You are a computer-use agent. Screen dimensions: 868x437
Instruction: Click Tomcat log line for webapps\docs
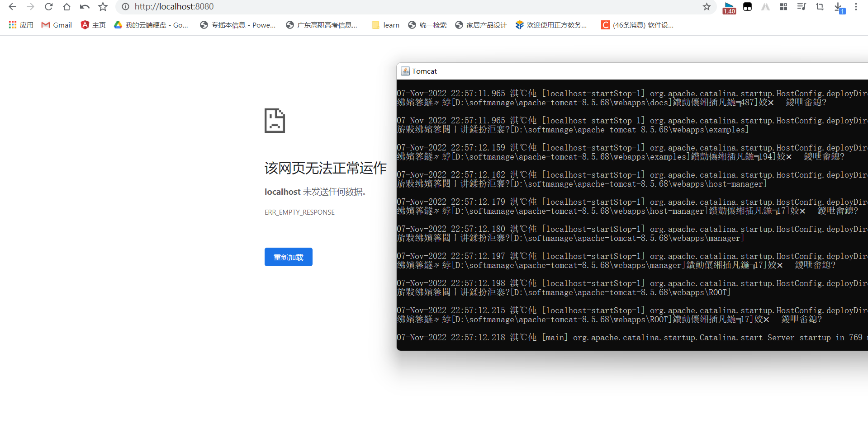click(612, 103)
